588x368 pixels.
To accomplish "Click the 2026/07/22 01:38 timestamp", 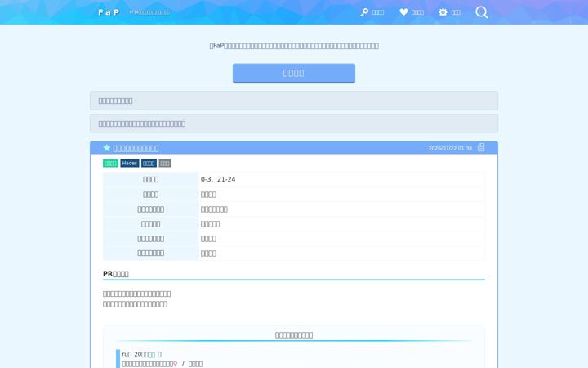I will click(x=450, y=148).
